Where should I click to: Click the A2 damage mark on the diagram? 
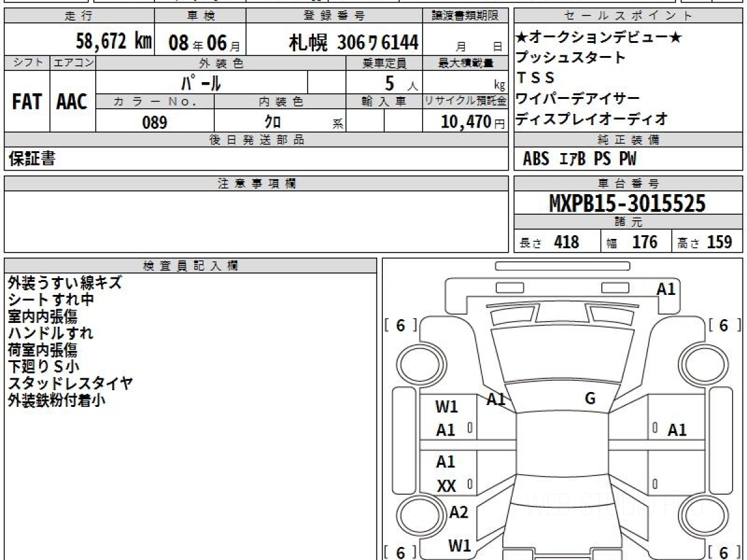[x=459, y=512]
